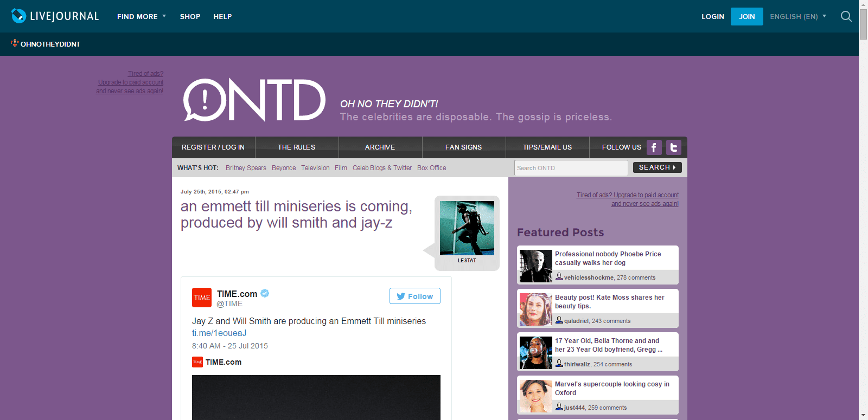
Task: Click Celeb Blogs & Twitter topic
Action: [382, 168]
